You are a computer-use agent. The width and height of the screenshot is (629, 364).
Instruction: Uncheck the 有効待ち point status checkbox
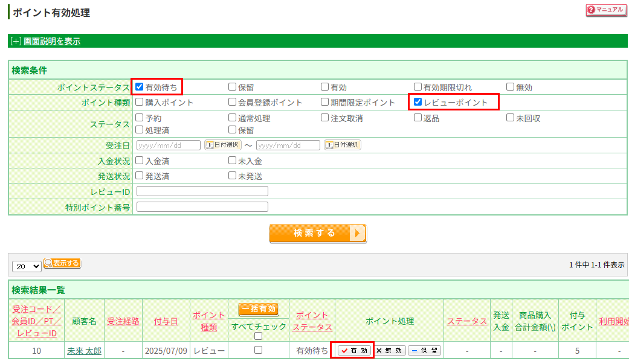[x=139, y=86]
